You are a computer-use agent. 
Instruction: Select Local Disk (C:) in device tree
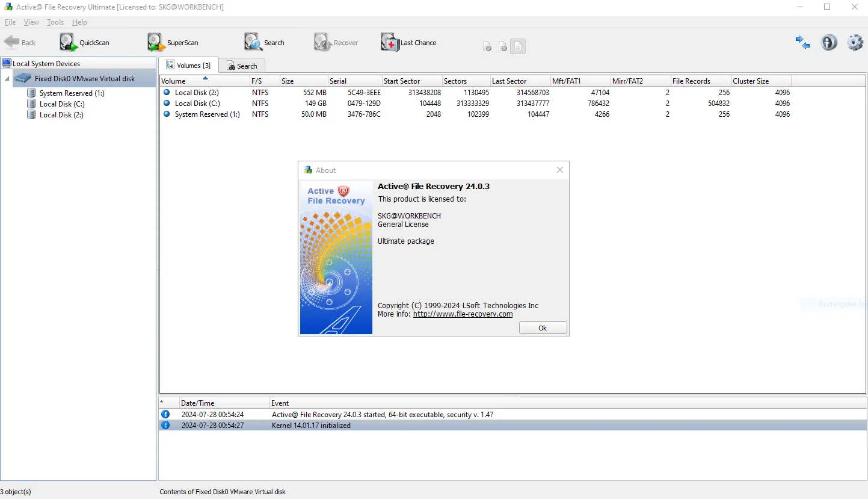coord(62,104)
